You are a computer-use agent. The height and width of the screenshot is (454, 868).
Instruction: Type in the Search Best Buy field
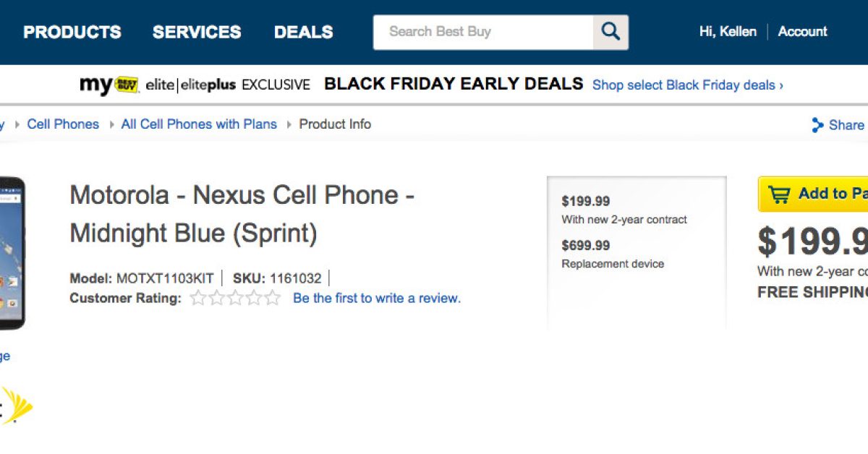pyautogui.click(x=483, y=32)
